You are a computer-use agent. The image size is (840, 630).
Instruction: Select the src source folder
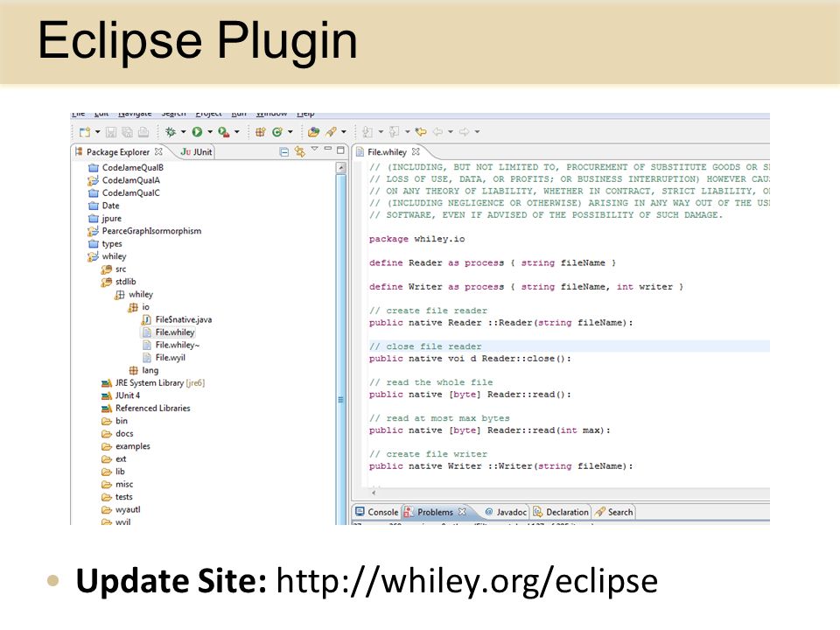pyautogui.click(x=114, y=269)
